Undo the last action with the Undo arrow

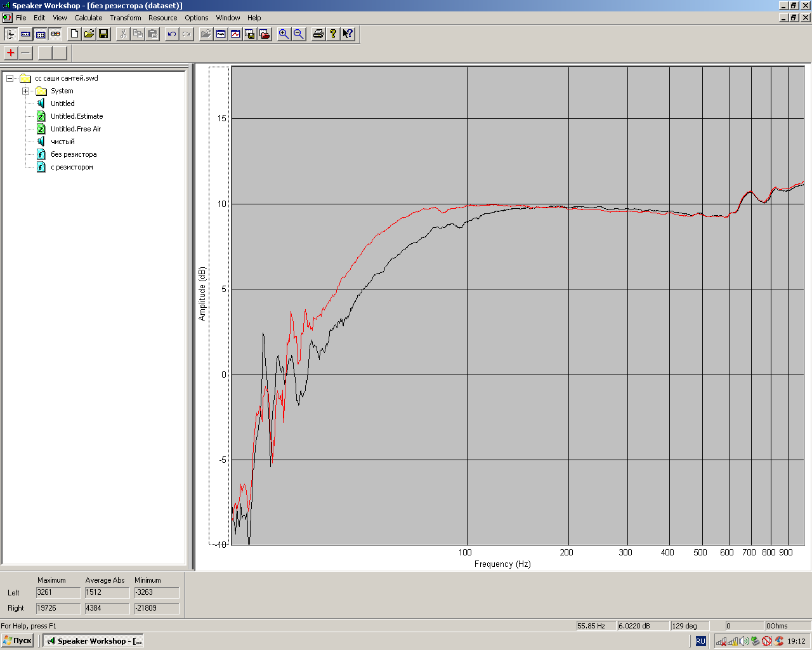point(172,34)
